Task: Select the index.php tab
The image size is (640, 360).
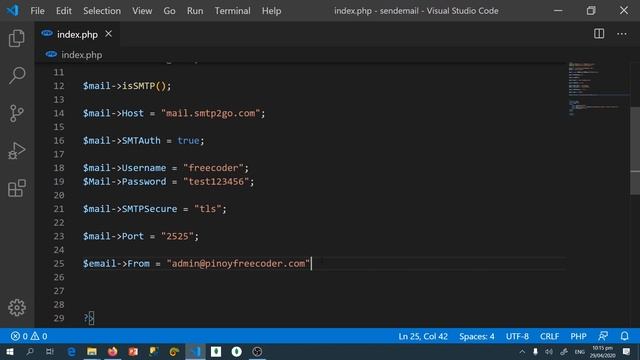Action: point(77,34)
